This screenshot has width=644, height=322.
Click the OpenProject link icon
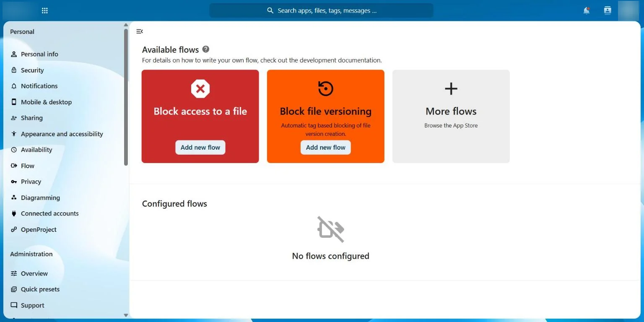(x=14, y=229)
